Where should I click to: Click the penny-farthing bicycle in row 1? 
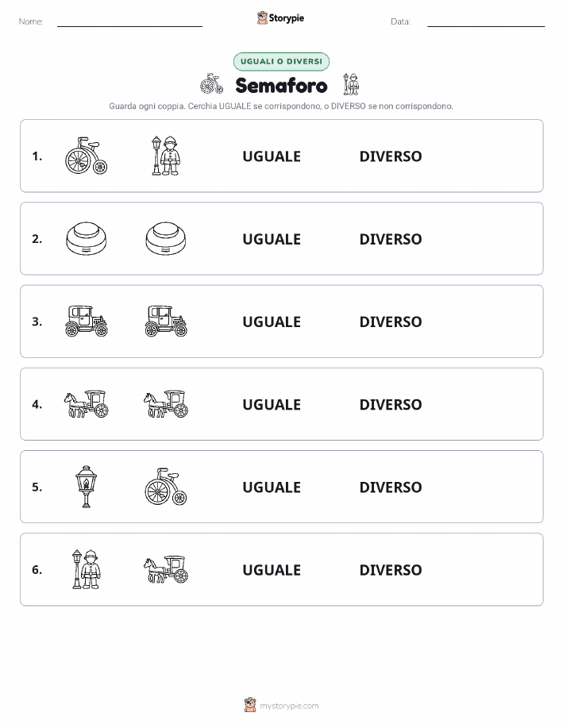(86, 156)
